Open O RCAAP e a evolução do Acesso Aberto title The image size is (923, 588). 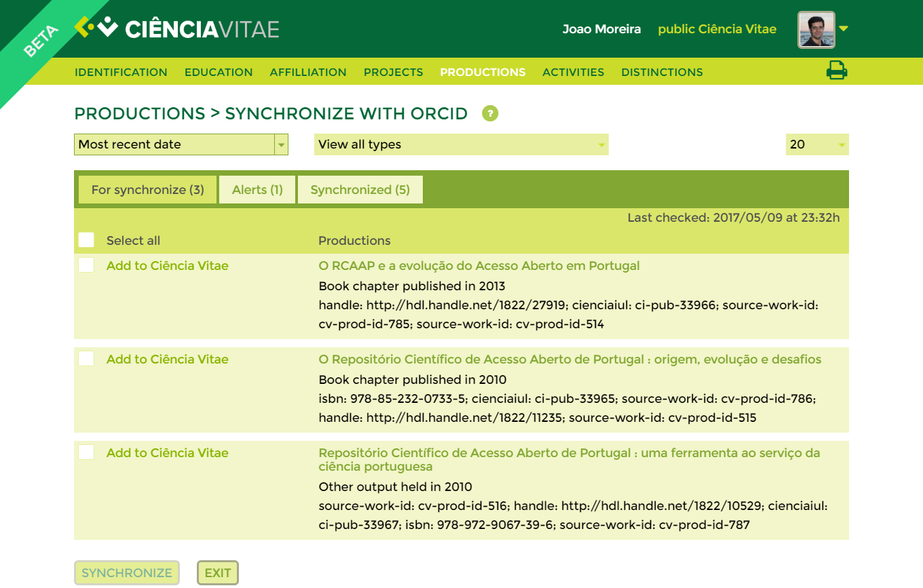tap(479, 266)
